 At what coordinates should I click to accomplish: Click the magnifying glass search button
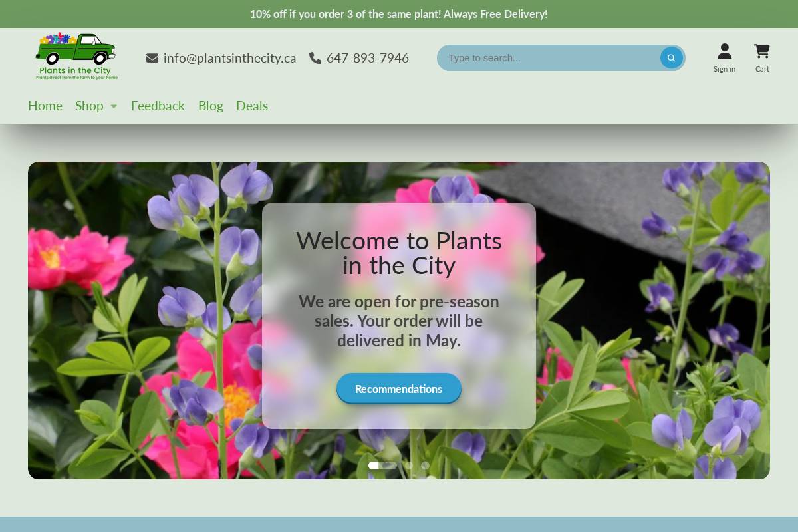(x=671, y=58)
